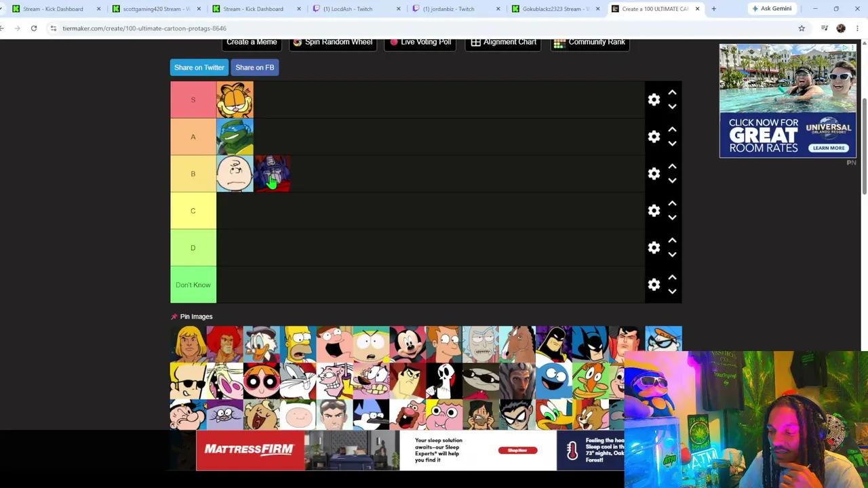Select the Popeye image
The width and height of the screenshot is (868, 488).
coord(189,415)
